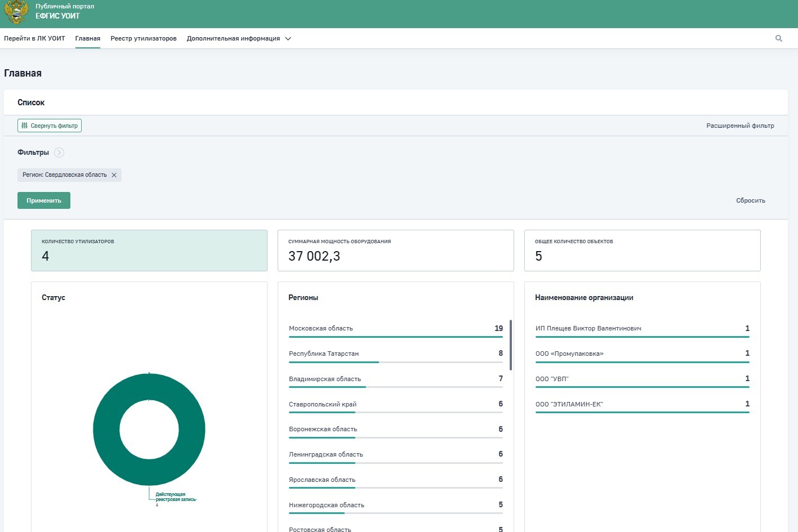The width and height of the screenshot is (798, 532).
Task: Select the Главная navigation tab
Action: click(88, 39)
